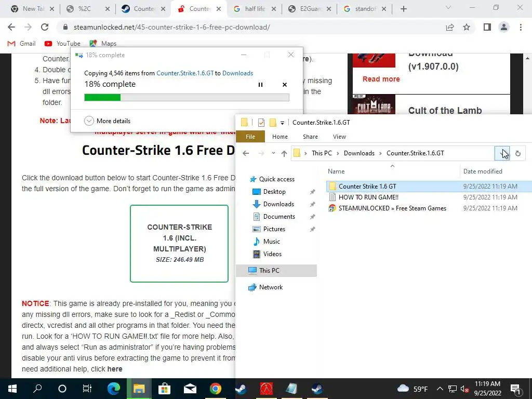
Task: Open Cult of the Lamb sidebar entry
Action: point(445,111)
